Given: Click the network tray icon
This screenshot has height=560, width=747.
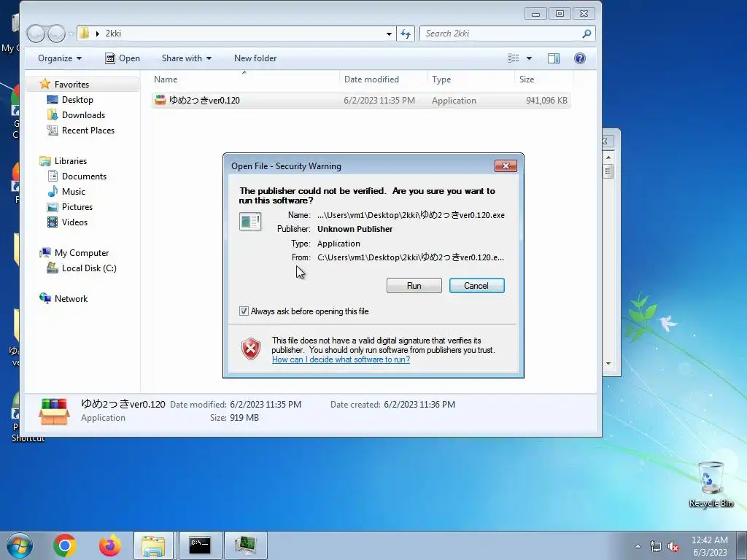Looking at the screenshot, I should point(656,547).
